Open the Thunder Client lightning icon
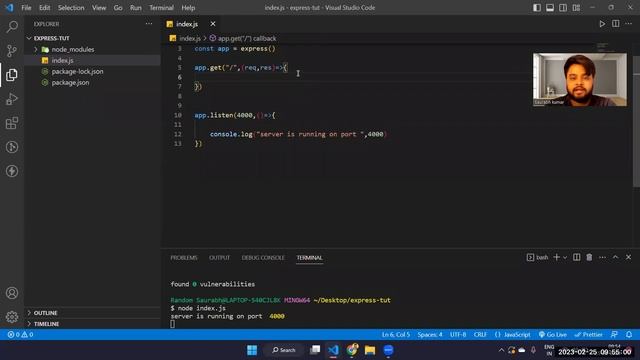 tap(12, 171)
